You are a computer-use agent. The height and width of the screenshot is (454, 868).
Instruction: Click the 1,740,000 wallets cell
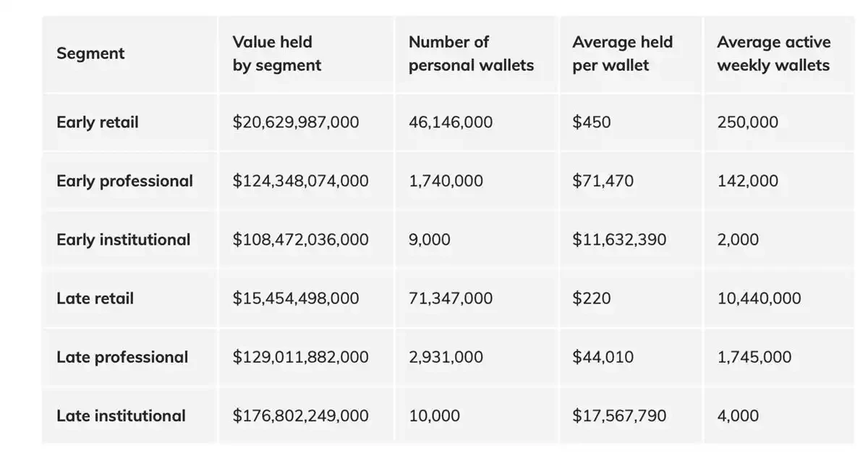446,180
